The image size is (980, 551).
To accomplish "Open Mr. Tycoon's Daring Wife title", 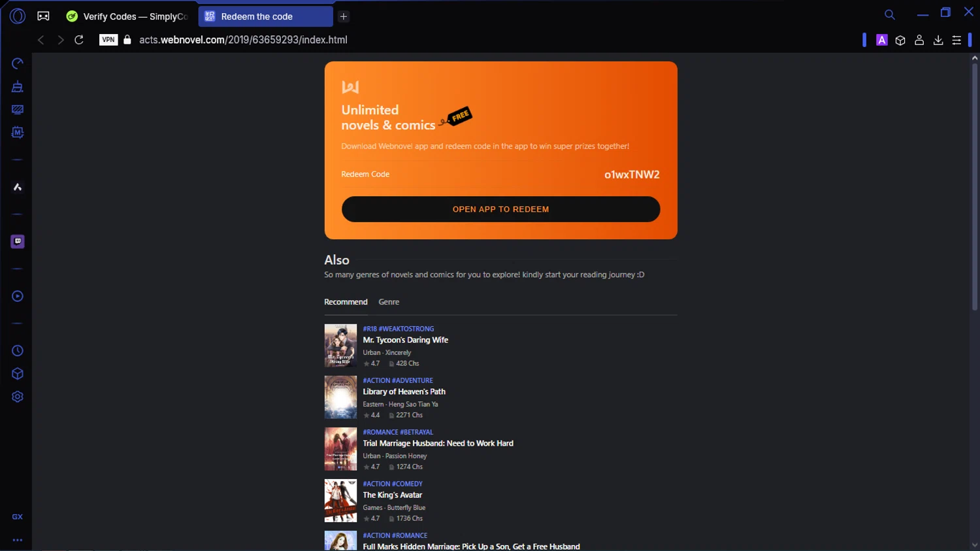I will [405, 340].
